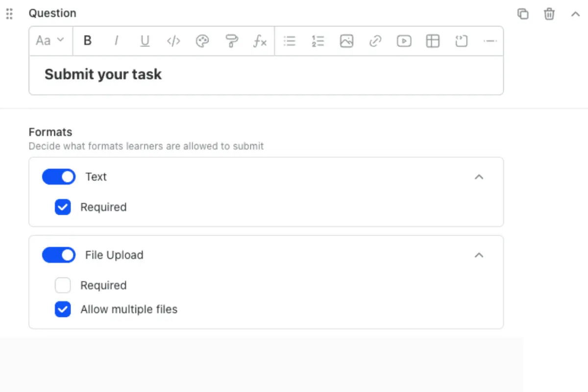This screenshot has width=588, height=392.
Task: Insert a numbered list
Action: (318, 41)
